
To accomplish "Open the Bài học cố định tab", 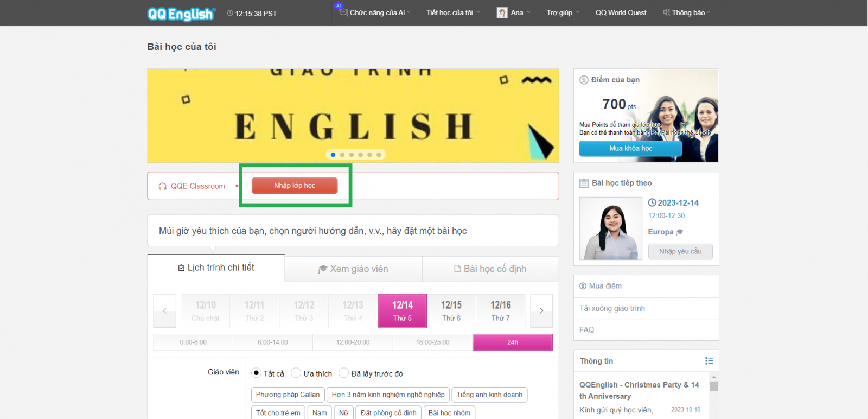I will click(490, 269).
